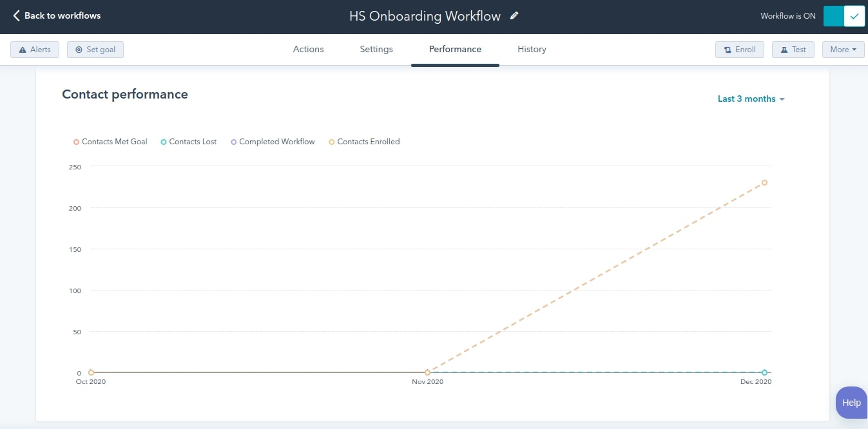Click the Alerts warning triangle icon

(x=21, y=49)
